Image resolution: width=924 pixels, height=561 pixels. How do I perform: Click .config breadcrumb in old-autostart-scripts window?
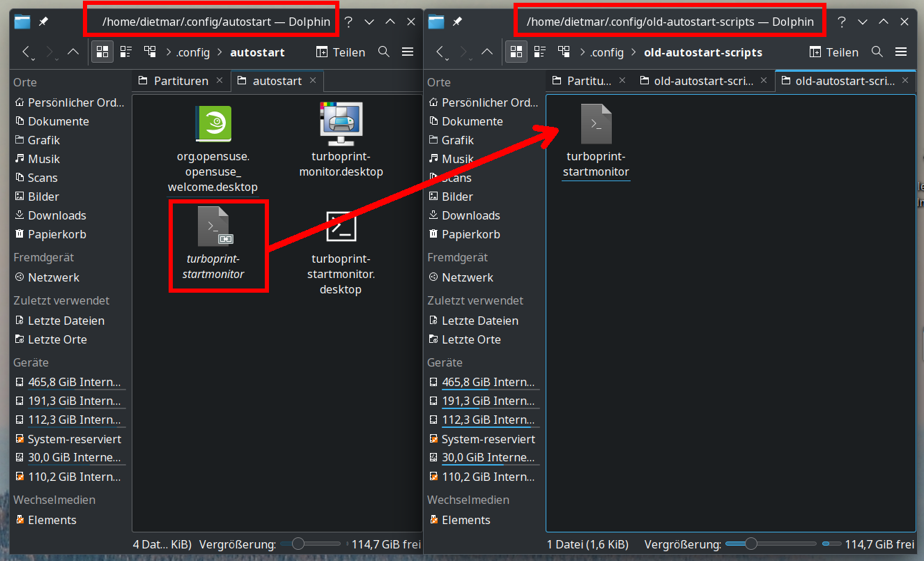click(606, 52)
